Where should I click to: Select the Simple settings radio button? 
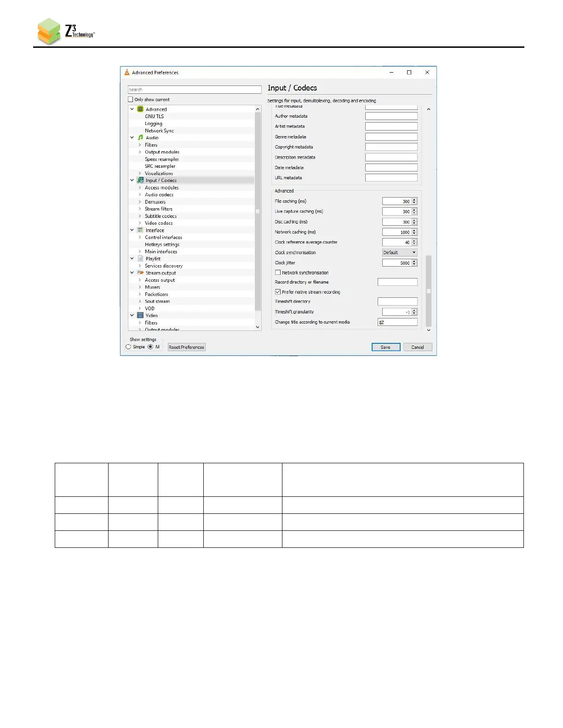tap(128, 347)
